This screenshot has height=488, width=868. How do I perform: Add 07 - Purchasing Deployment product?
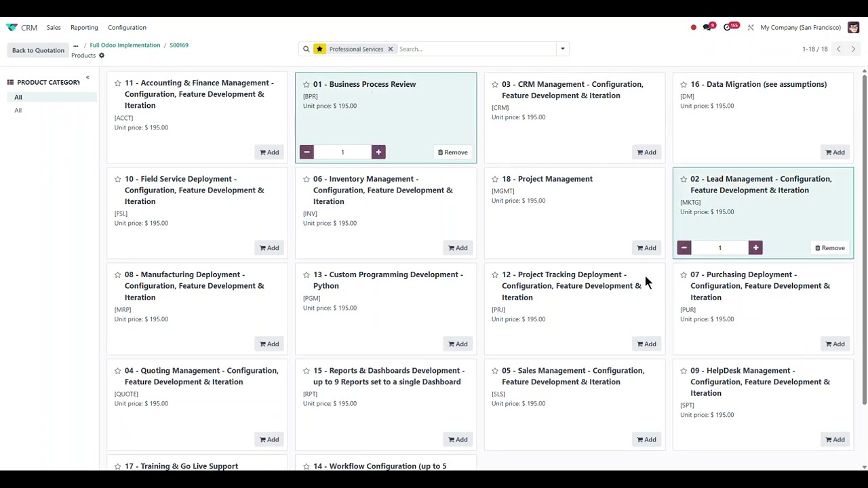[835, 344]
